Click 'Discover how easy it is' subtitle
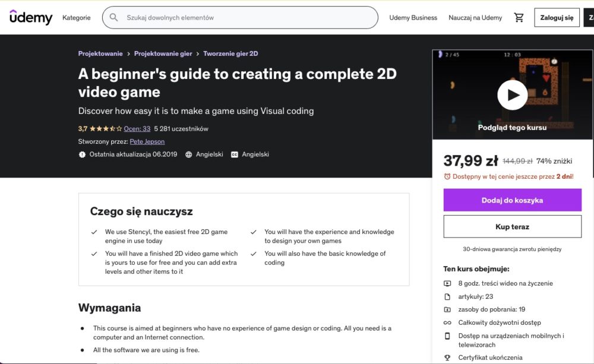The image size is (594, 364). 196,111
